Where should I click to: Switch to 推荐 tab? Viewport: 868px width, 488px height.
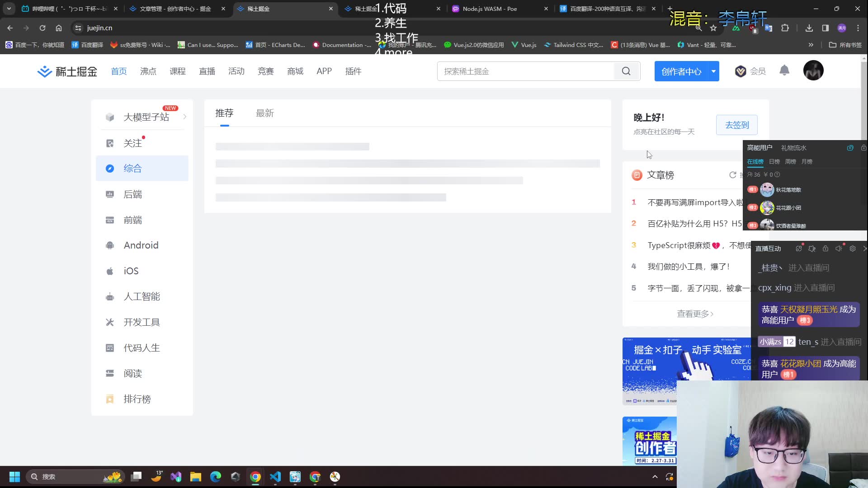pos(224,113)
